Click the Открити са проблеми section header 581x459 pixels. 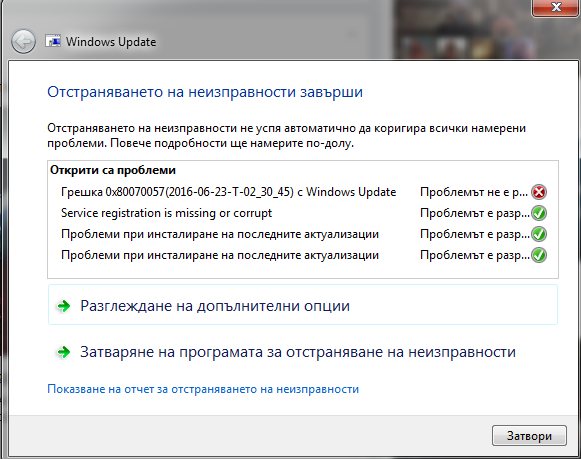click(x=113, y=170)
